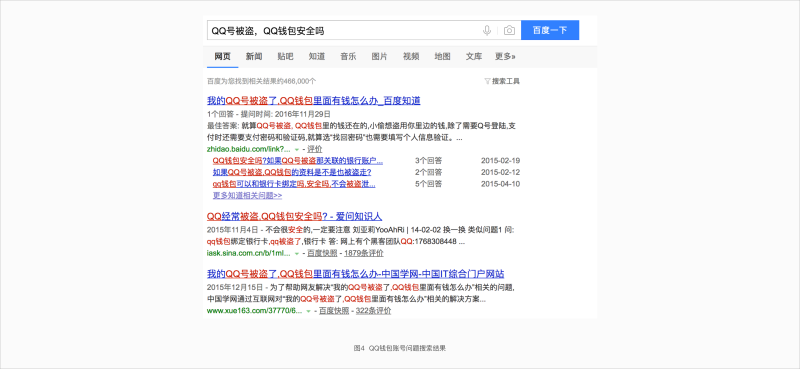Expand the arrow next to iask.sina.com.cn URL
Image resolution: width=800 pixels, height=369 pixels.
point(296,254)
